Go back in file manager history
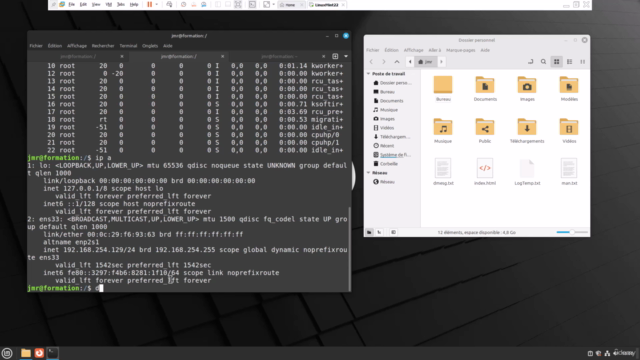Image resolution: width=640 pixels, height=360 pixels. click(x=371, y=62)
